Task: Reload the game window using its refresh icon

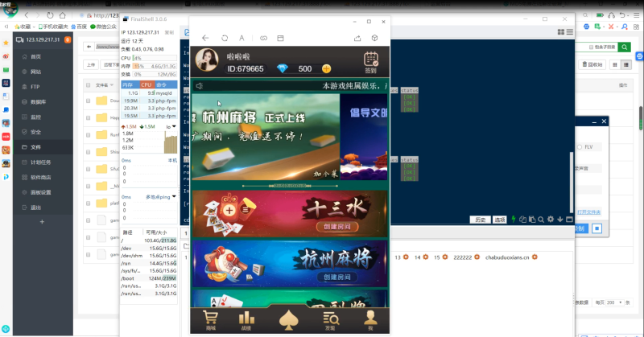Action: (225, 38)
